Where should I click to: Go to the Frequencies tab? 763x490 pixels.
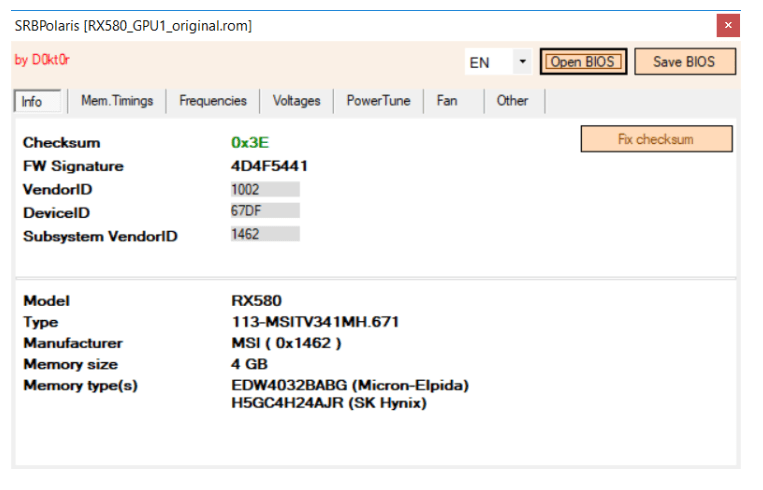point(213,101)
